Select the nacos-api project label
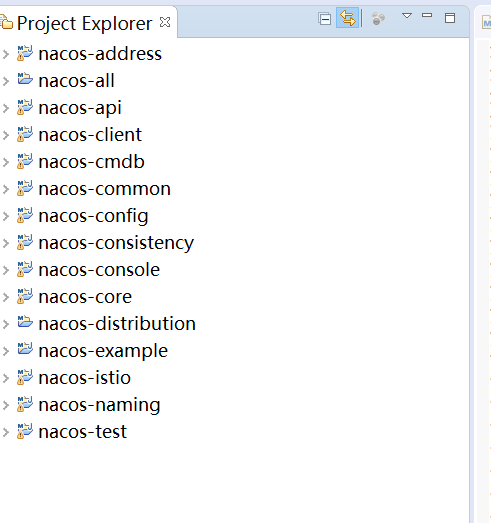This screenshot has width=491, height=523. click(80, 108)
